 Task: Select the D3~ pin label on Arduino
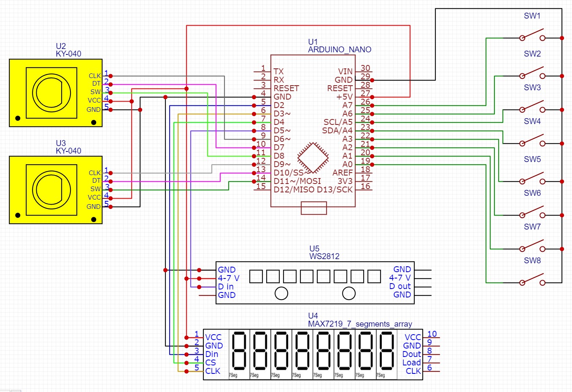point(282,114)
